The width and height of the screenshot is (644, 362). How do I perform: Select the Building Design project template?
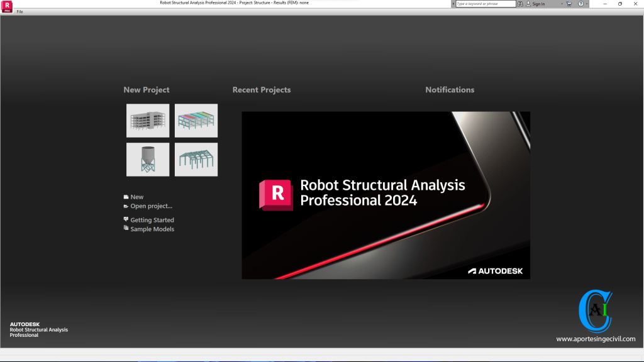pos(147,120)
